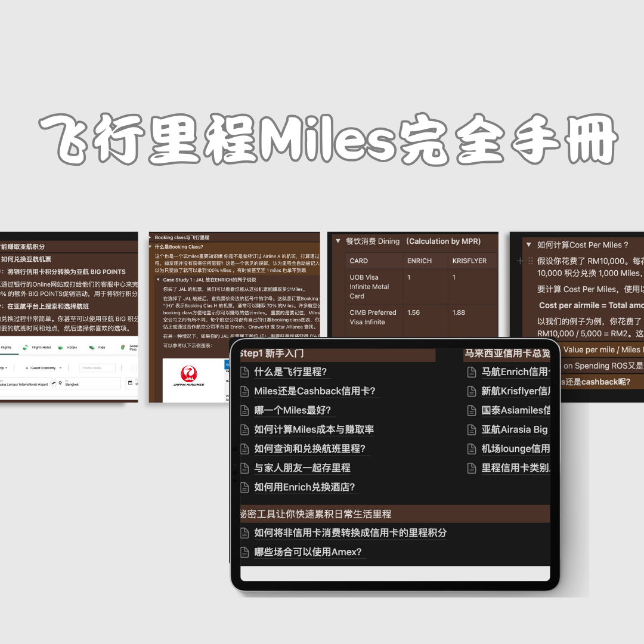The image size is (644, 644).
Task: Open the 与家人朋友一起存里程 page link
Action: (302, 468)
